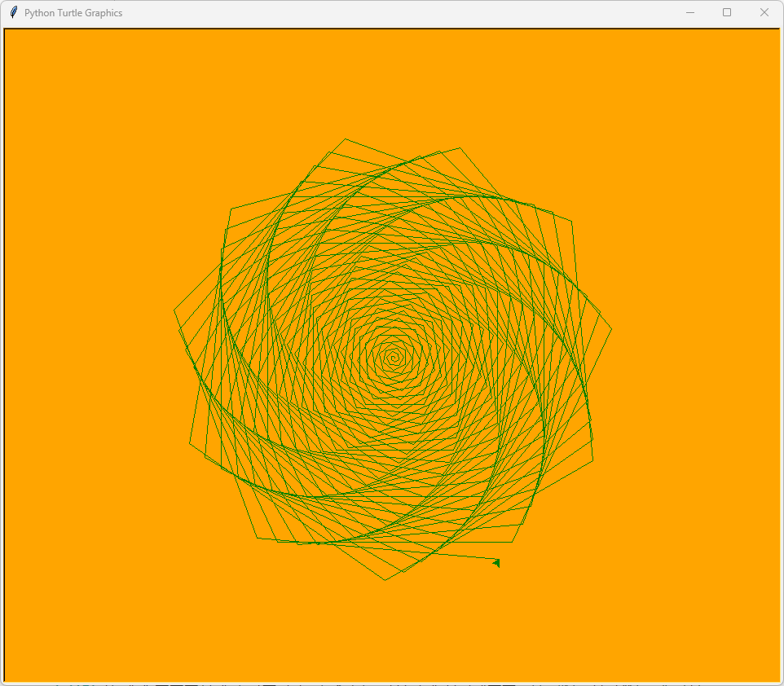Image resolution: width=784 pixels, height=686 pixels.
Task: Click the "Python Turtle Graphics" title text
Action: (73, 13)
